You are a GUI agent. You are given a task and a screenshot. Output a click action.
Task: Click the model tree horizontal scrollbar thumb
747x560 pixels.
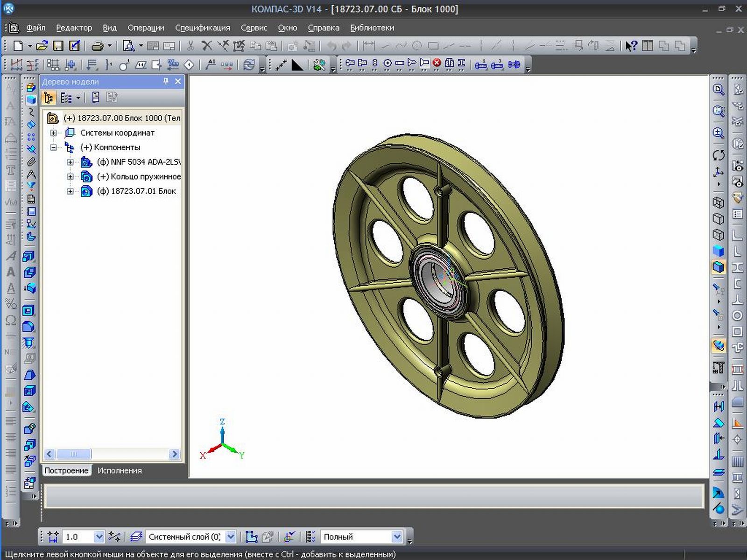[x=73, y=454]
